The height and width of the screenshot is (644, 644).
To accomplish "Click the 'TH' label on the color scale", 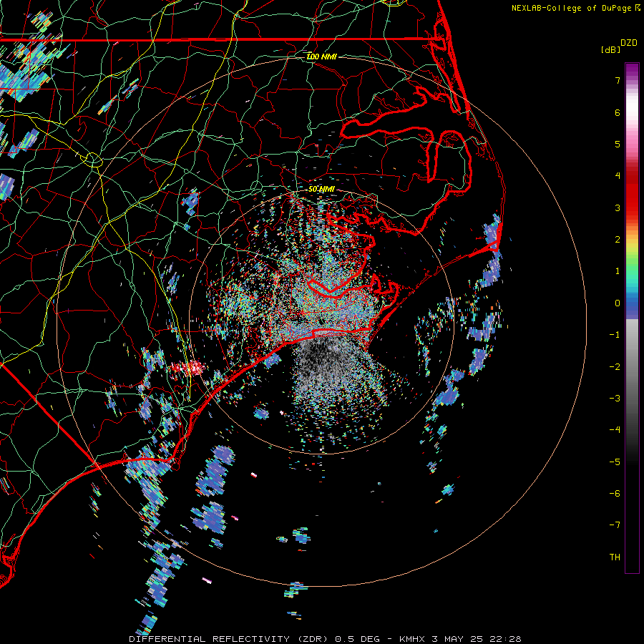I will click(x=615, y=557).
